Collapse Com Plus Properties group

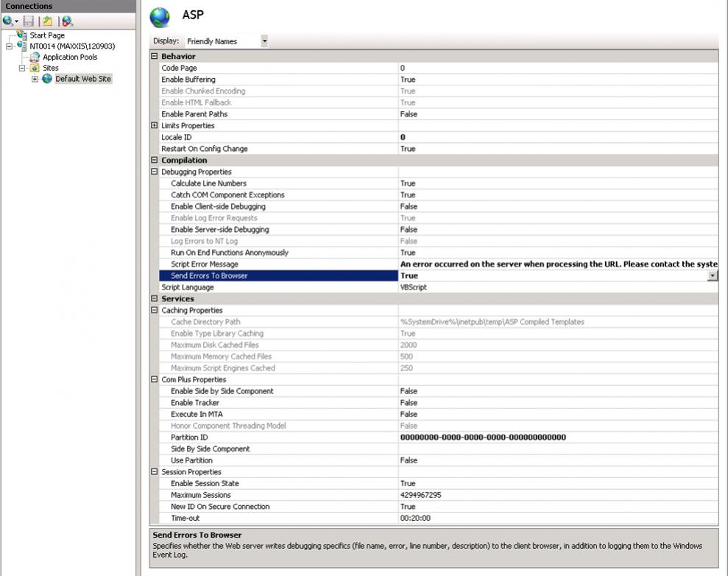click(x=155, y=379)
